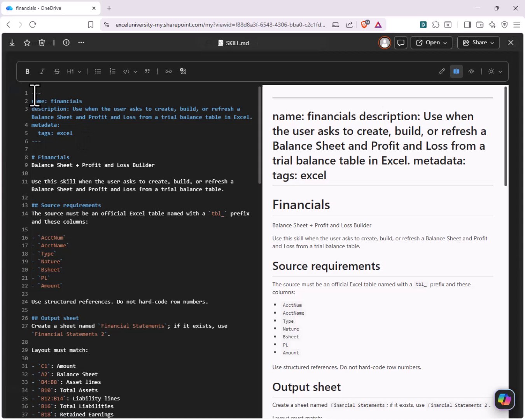Click 'tags: excel' in the editor
The image size is (525, 420).
pos(55,133)
